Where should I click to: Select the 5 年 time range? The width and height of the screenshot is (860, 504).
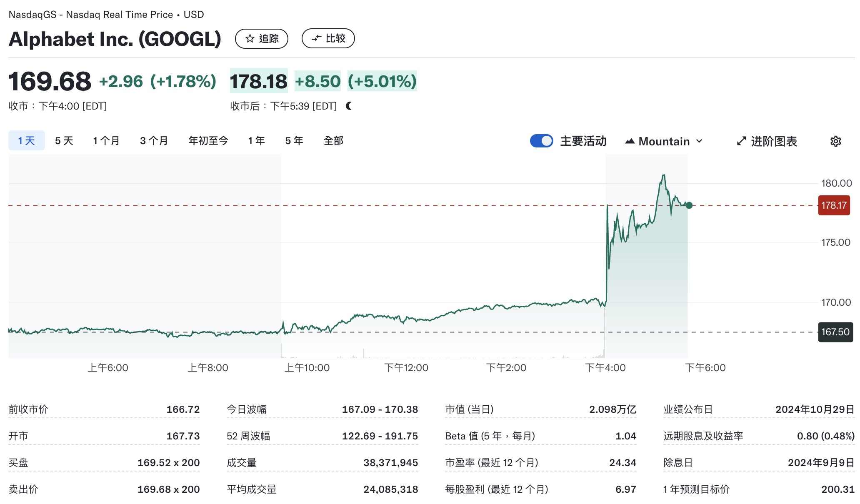[x=294, y=141]
